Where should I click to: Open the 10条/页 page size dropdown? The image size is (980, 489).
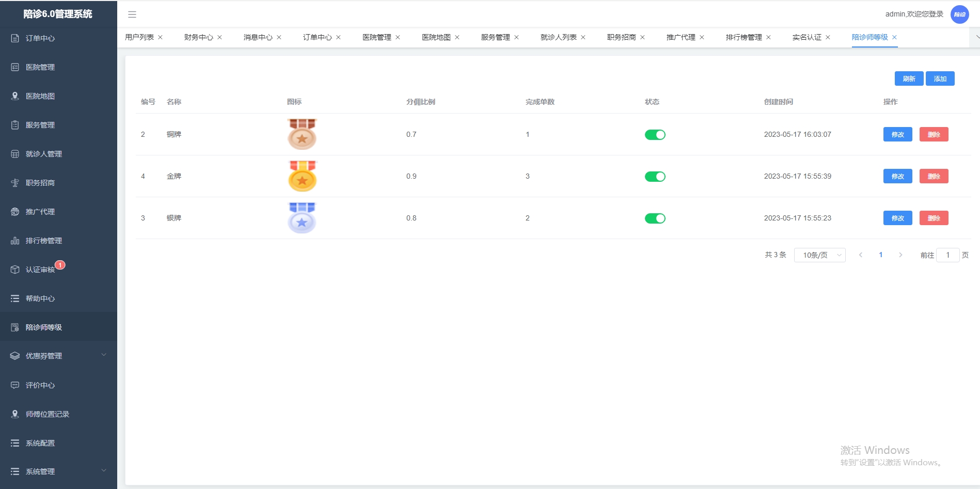tap(820, 255)
